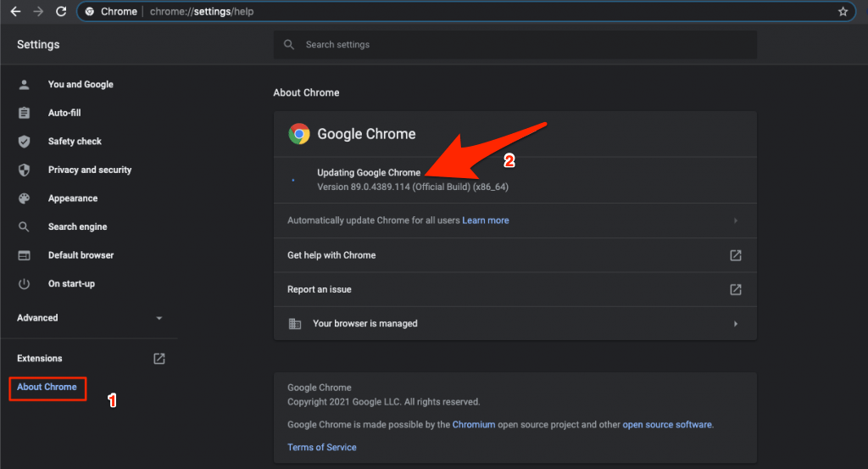Click the chevron on the automatic update row
This screenshot has width=868, height=469.
[x=735, y=221]
